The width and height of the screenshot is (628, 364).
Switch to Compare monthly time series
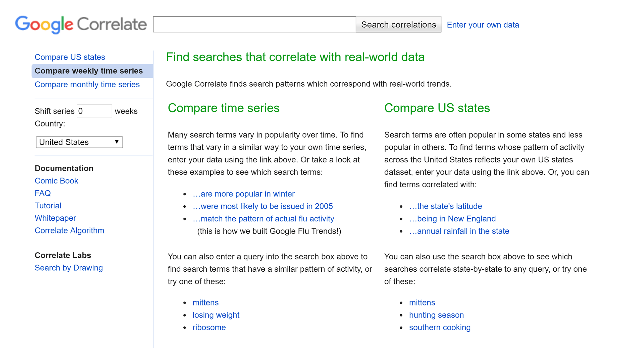coord(87,84)
